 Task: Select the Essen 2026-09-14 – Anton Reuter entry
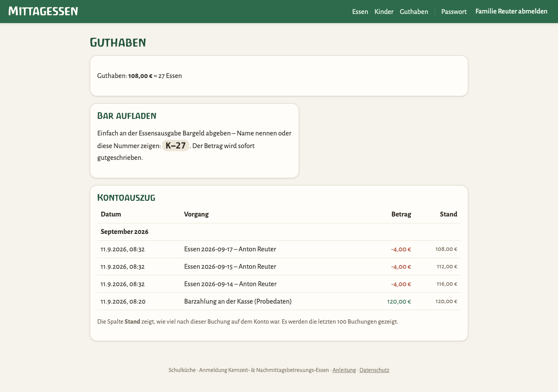[279, 284]
